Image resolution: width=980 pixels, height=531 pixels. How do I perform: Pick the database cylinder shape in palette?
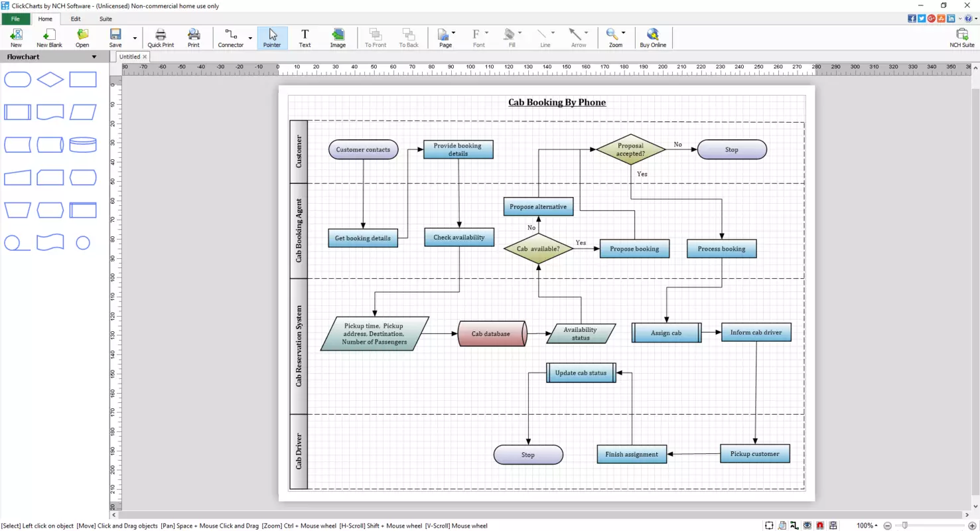coord(83,145)
